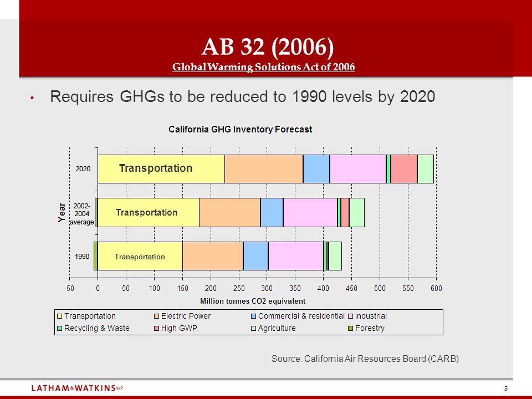Click the AB 32 (2006) slide title
Viewport: 532px width, 399px height.
click(267, 47)
